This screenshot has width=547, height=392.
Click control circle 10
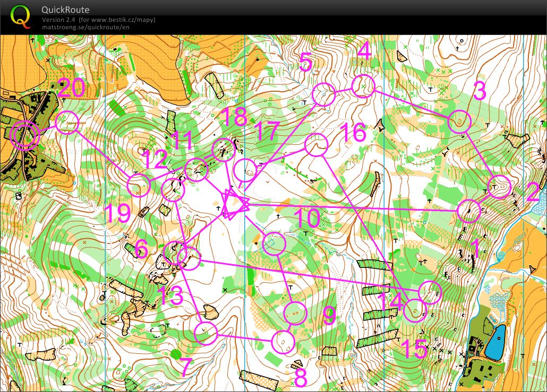[275, 244]
